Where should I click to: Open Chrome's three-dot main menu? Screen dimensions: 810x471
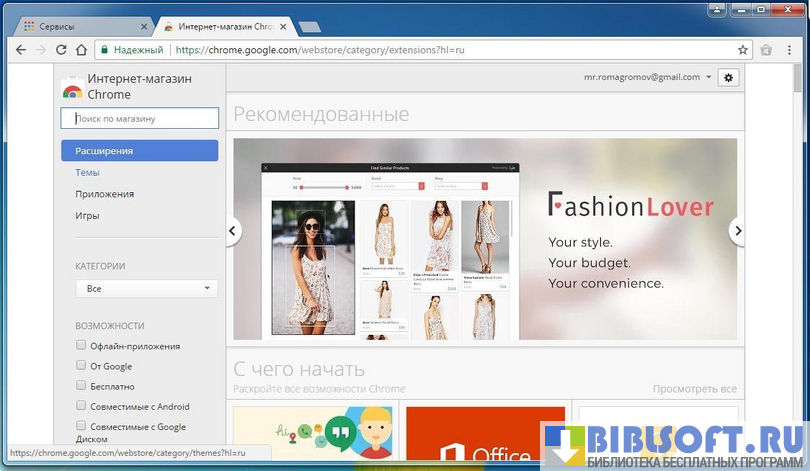click(790, 49)
